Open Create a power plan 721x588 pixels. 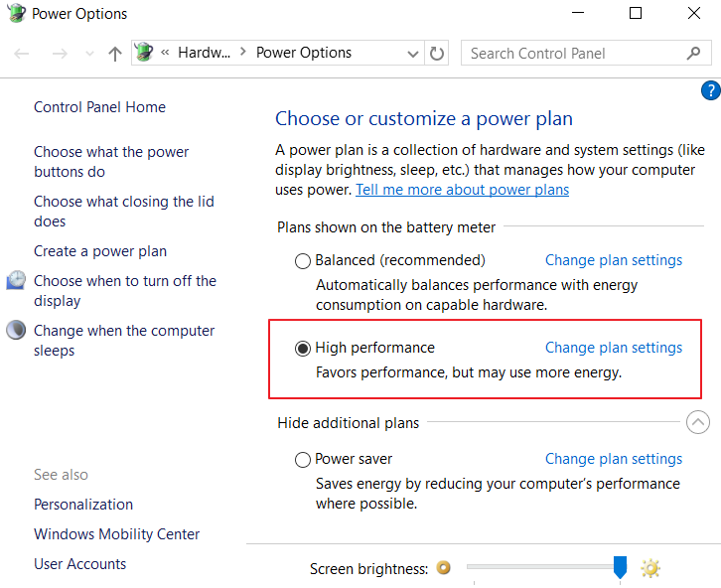pyautogui.click(x=100, y=251)
